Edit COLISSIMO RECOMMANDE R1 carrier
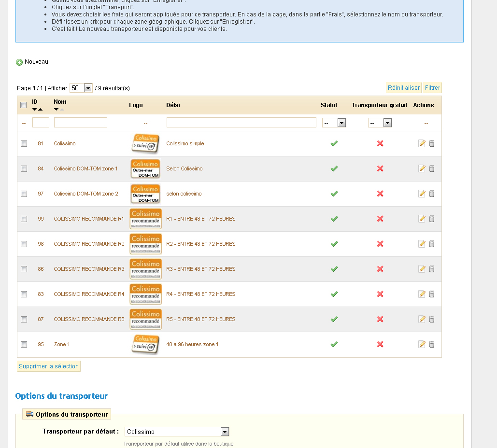 pos(422,219)
